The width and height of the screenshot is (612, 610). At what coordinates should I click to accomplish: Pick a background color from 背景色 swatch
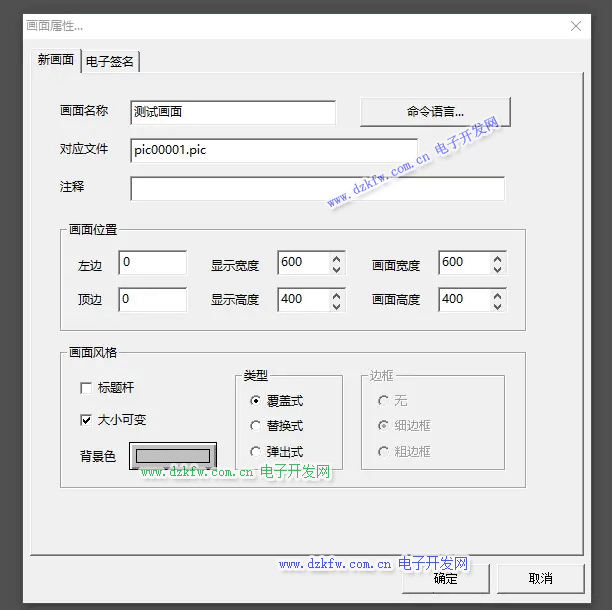pos(173,456)
